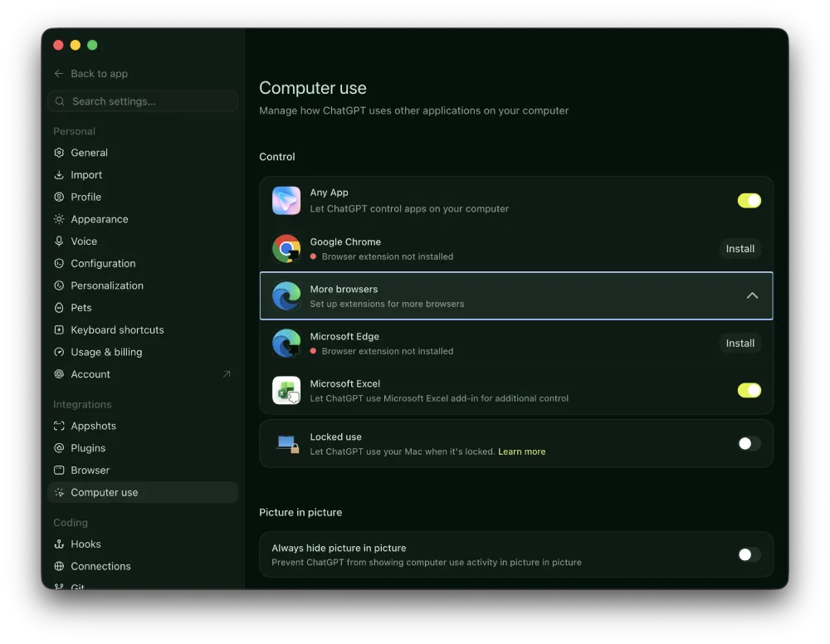Click the Profile person icon

(x=59, y=197)
